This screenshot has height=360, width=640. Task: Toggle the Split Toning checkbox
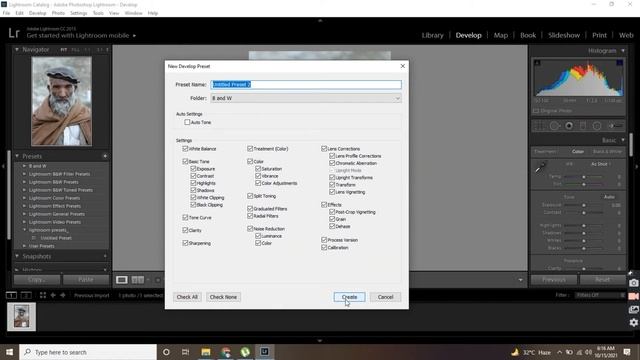pos(250,196)
